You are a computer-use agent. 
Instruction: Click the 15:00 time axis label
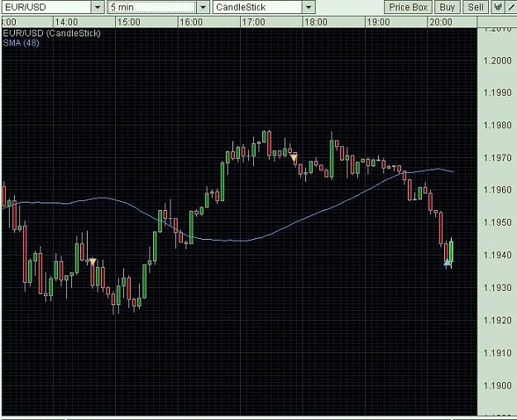click(x=128, y=22)
